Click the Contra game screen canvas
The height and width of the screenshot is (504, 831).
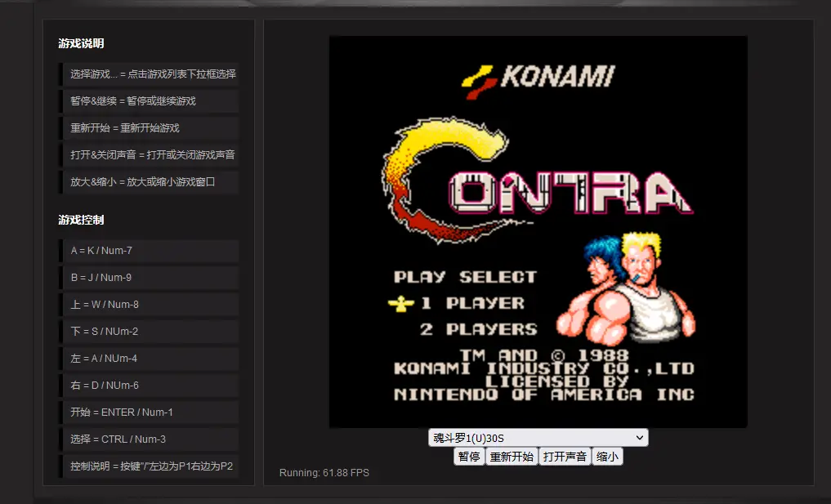click(538, 232)
